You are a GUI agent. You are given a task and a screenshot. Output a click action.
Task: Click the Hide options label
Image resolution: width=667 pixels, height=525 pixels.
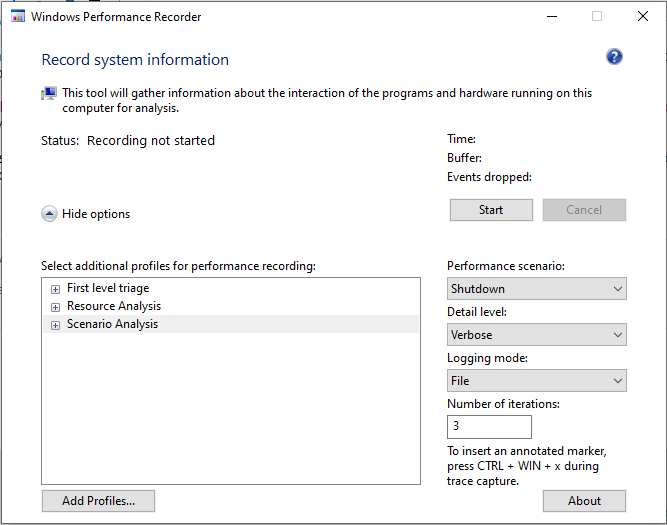[x=96, y=214]
